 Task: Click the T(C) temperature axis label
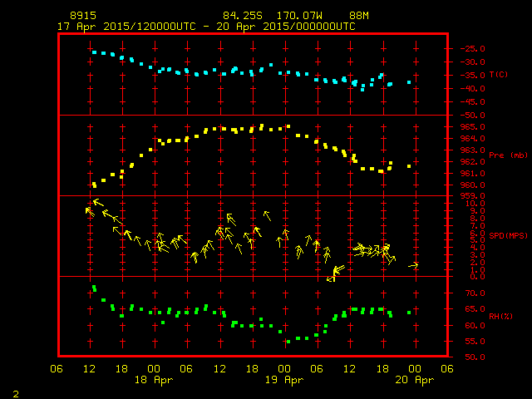498,75
